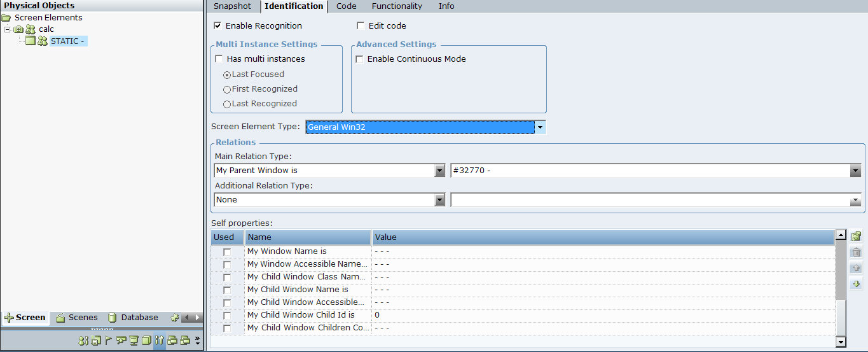Enable the Edit code checkbox
Screen dimensions: 868x352
tap(361, 26)
